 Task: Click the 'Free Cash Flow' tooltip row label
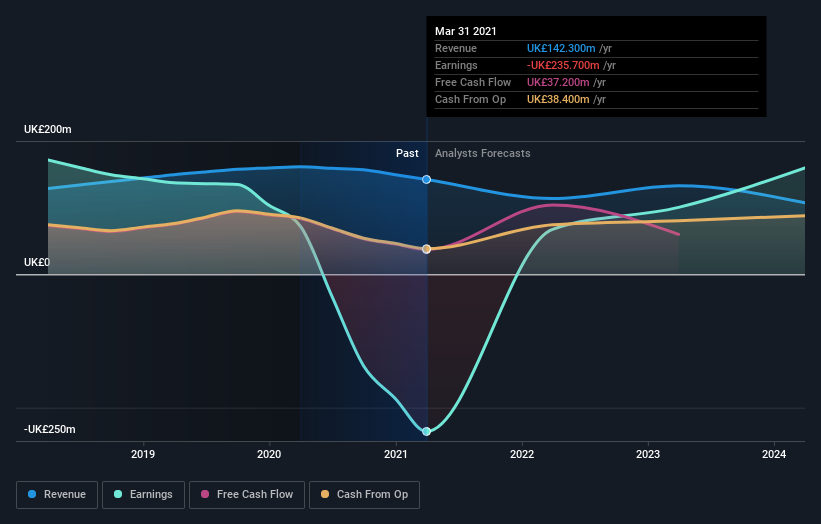click(x=473, y=82)
